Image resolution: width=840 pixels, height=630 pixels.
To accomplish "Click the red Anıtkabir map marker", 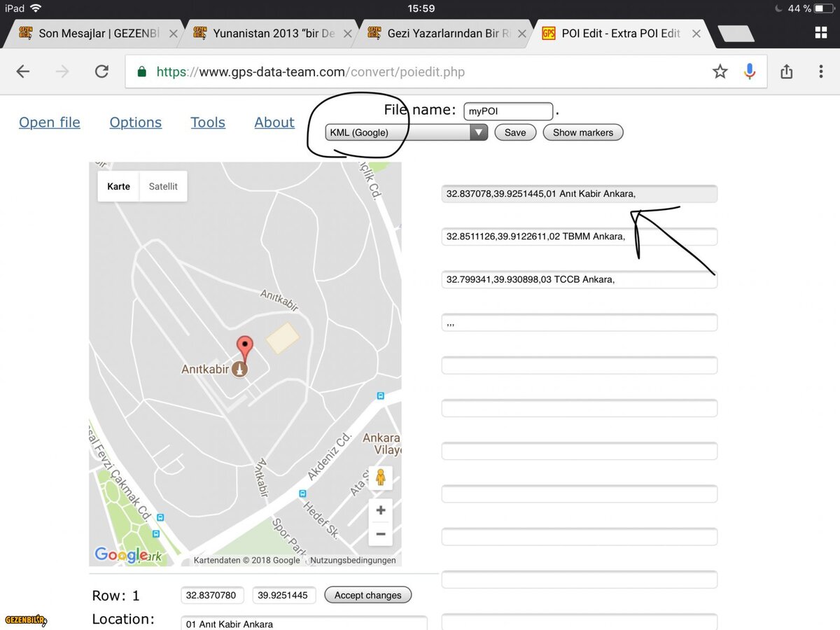I will 244,346.
